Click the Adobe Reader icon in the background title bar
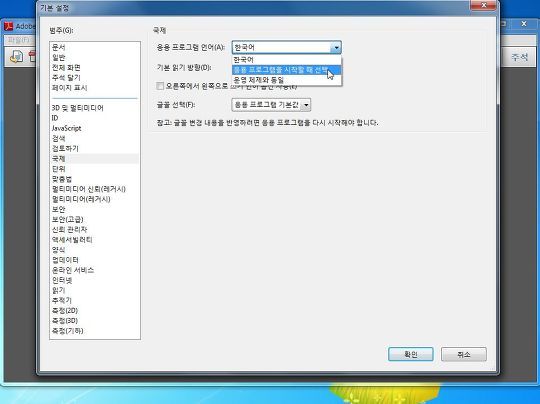 8,26
